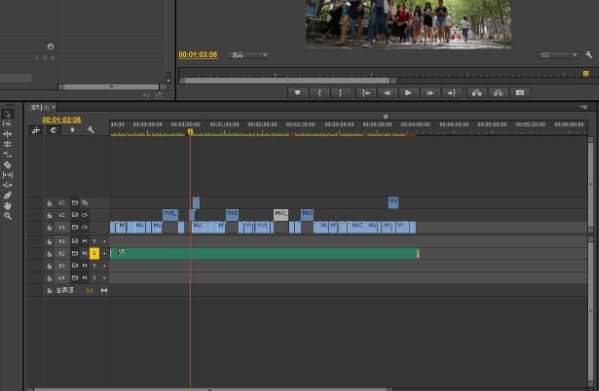Toggle track lock on V1
Viewport: 599px width, 391px height.
coord(50,228)
